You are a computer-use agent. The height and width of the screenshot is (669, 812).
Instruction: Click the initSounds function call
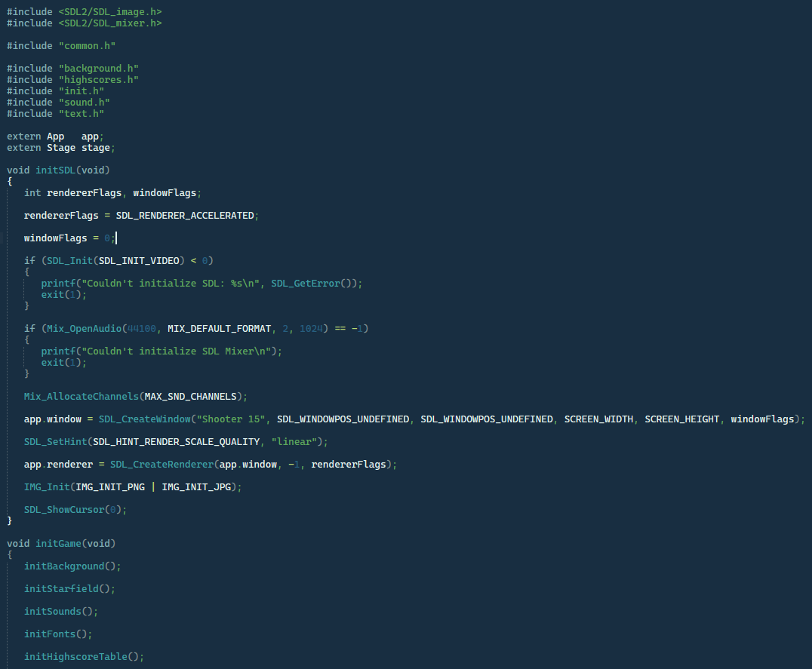pyautogui.click(x=53, y=611)
